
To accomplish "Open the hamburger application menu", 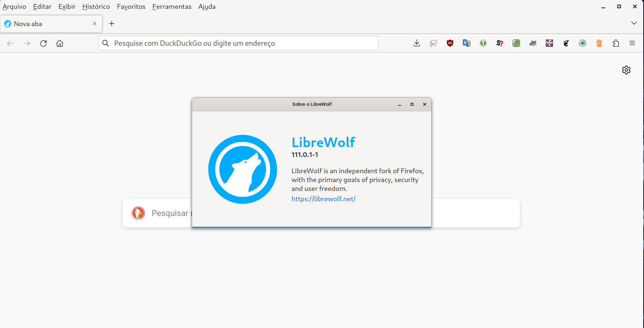I will [632, 43].
